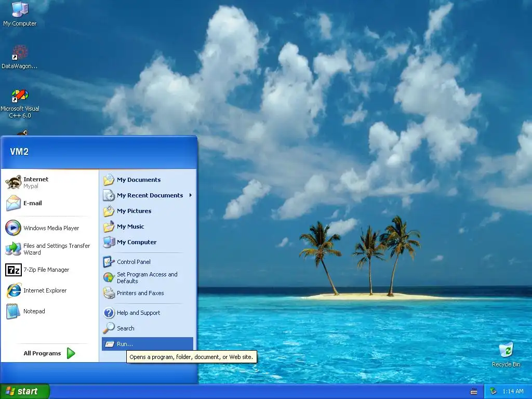The image size is (532, 399).
Task: Launch Notepad from Start menu
Action: pos(49,311)
